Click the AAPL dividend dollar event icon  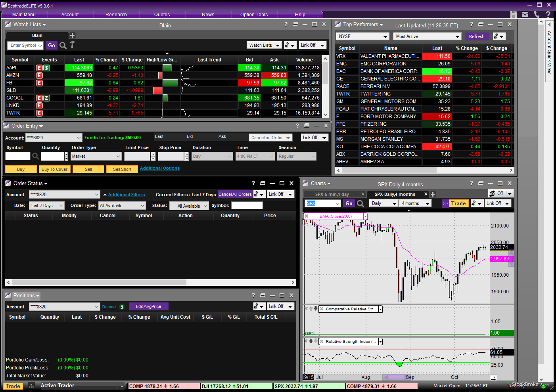(x=46, y=68)
